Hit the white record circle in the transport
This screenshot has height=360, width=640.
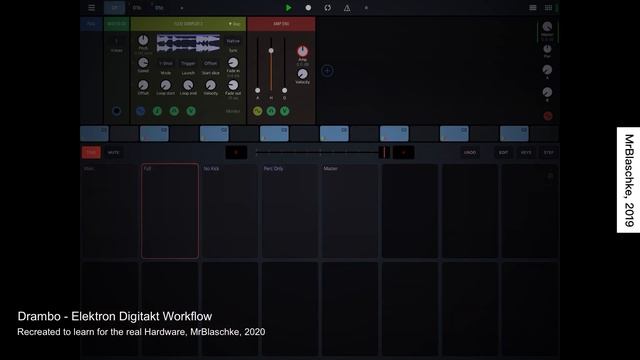[308, 8]
